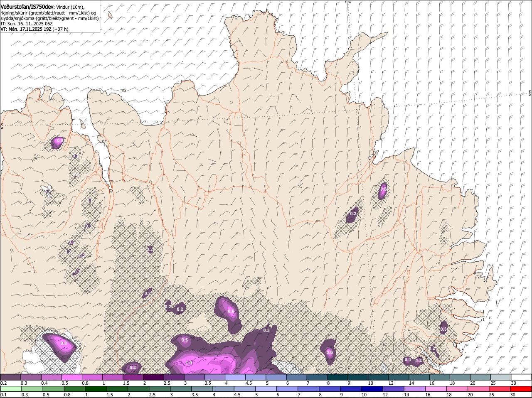
Task: Click the 1.0 precipitation label on the map
Action: tap(189, 363)
